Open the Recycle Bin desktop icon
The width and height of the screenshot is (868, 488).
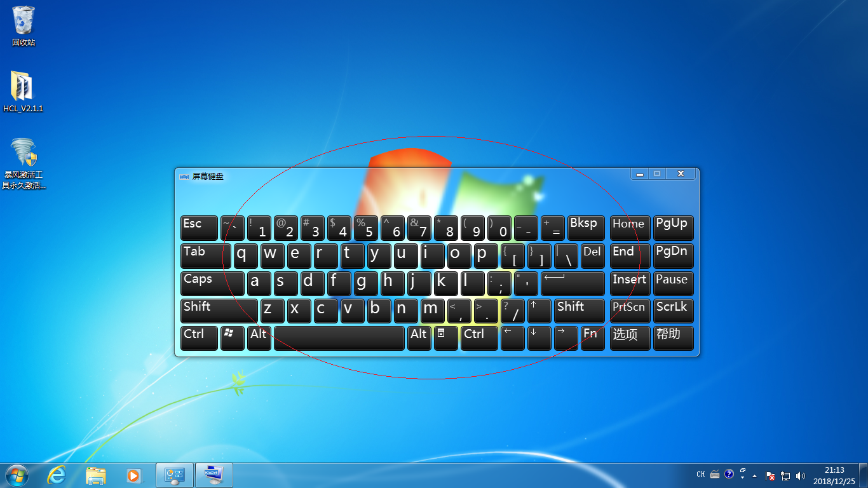[x=24, y=26]
